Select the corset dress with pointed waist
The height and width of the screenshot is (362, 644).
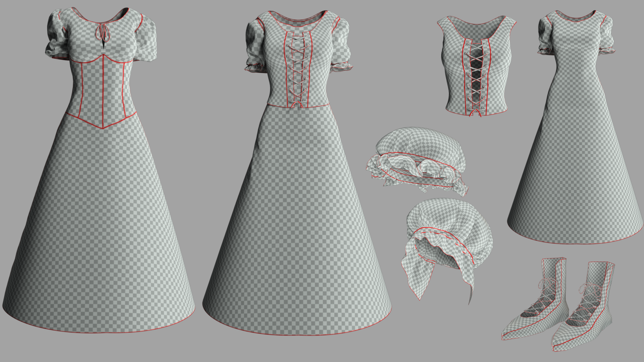[99, 170]
